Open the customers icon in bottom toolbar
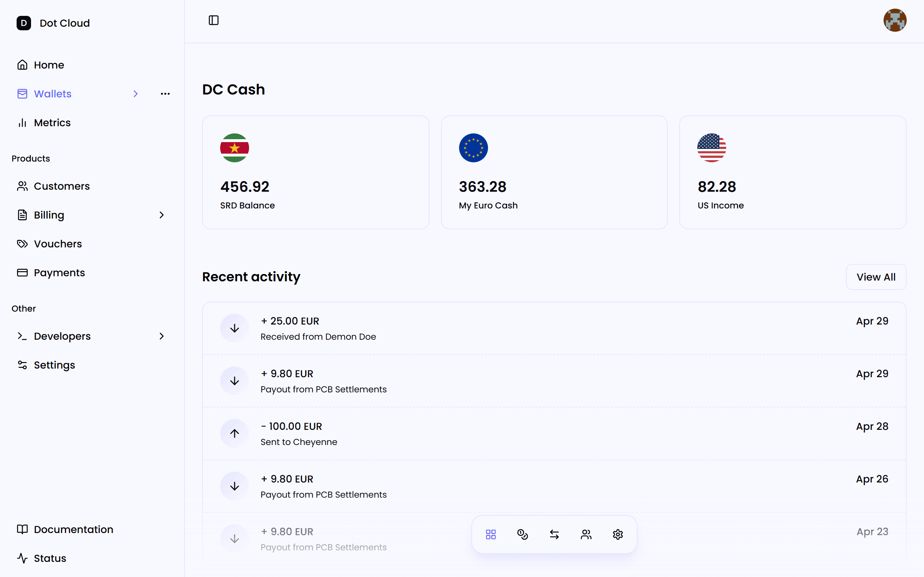 click(x=586, y=534)
